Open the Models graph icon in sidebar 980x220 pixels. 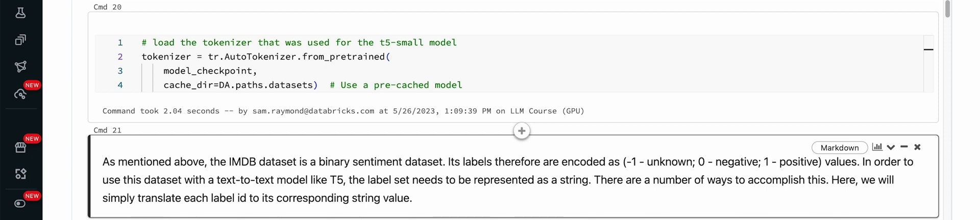click(20, 67)
